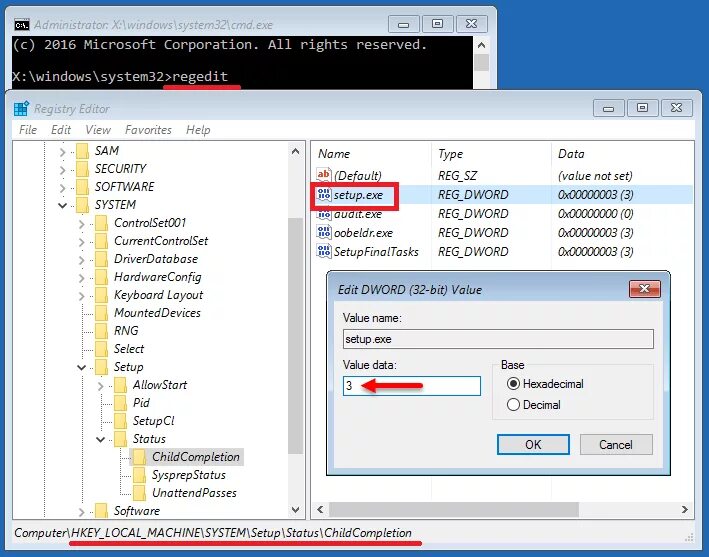Click the cmd window scroll up arrow
The height and width of the screenshot is (557, 709).
point(482,45)
